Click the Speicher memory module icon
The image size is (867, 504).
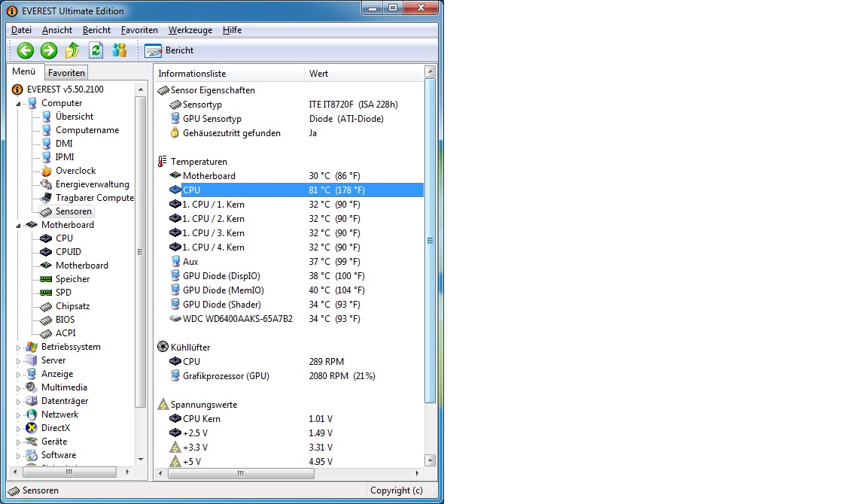[47, 279]
